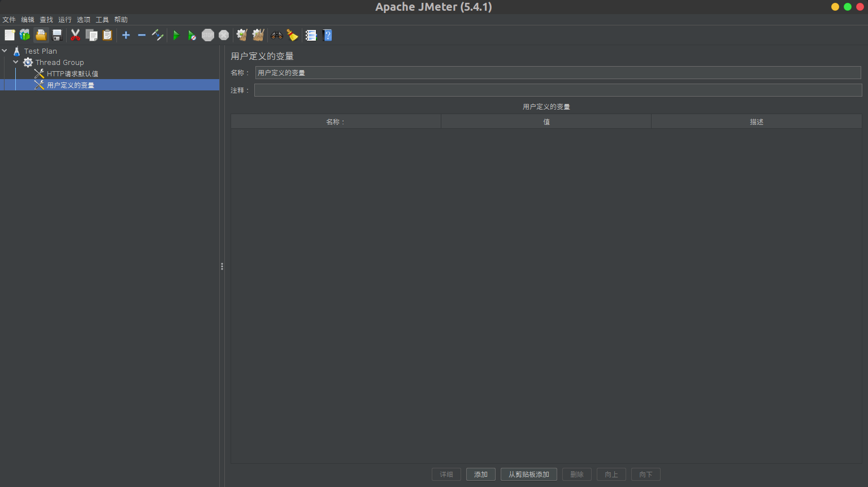The width and height of the screenshot is (868, 487).
Task: Click the Toggle enable/disable icon
Action: coord(158,35)
